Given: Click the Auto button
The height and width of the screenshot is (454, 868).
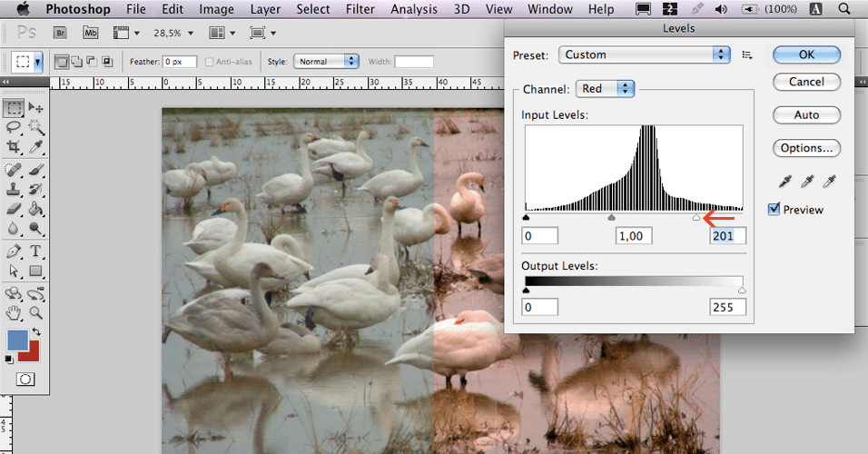Looking at the screenshot, I should [x=806, y=115].
